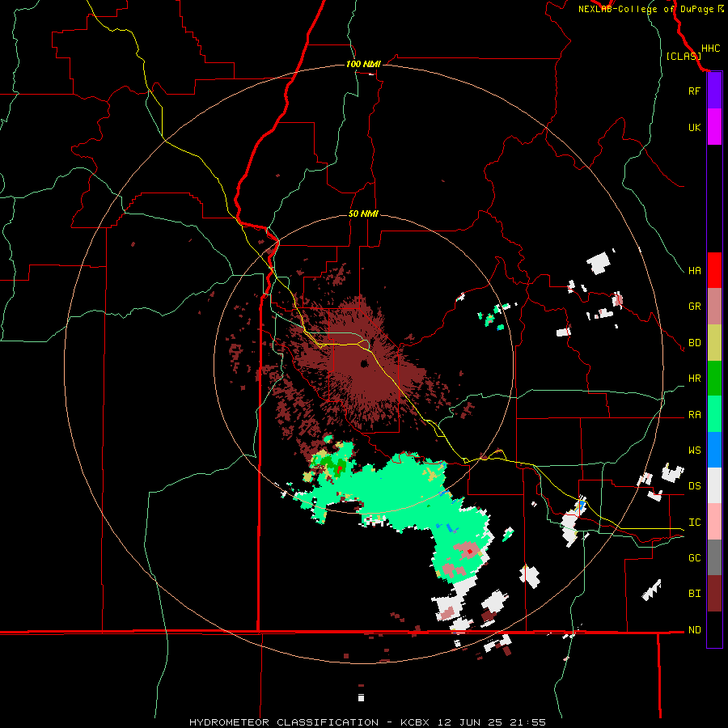Click the BI legend label
728x728 pixels.
pyautogui.click(x=694, y=594)
